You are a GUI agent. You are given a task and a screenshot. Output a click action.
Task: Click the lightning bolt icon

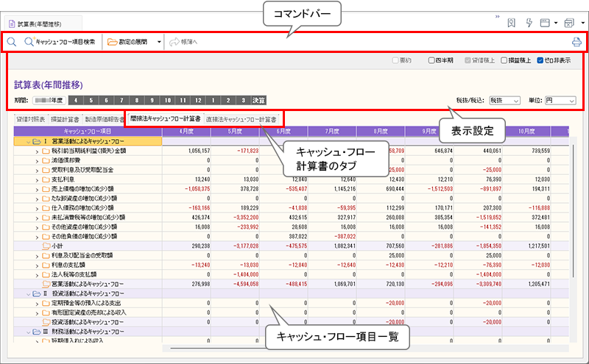(x=529, y=23)
